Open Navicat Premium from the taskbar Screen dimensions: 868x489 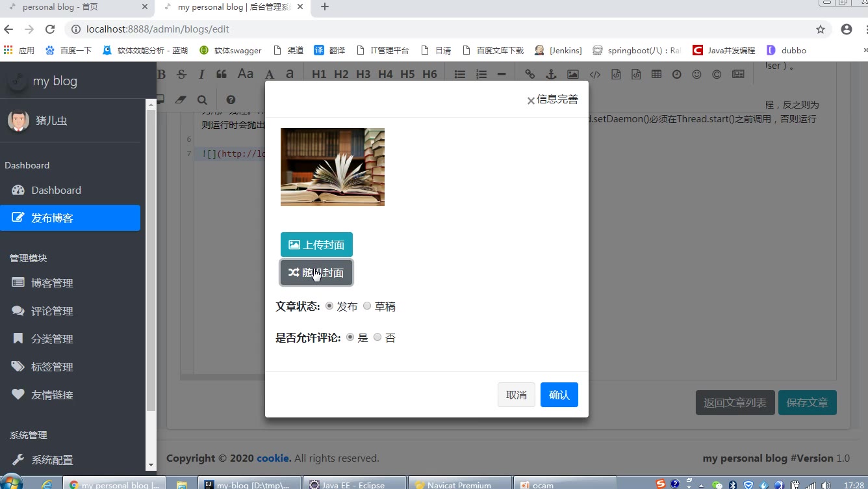click(459, 484)
